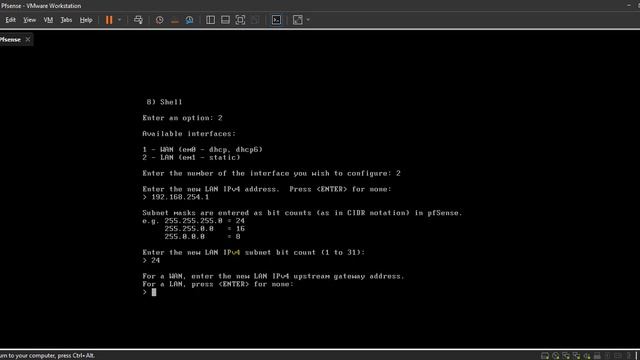Image resolution: width=640 pixels, height=360 pixels.
Task: Click the 'Enter an option: 2' line
Action: 182,118
